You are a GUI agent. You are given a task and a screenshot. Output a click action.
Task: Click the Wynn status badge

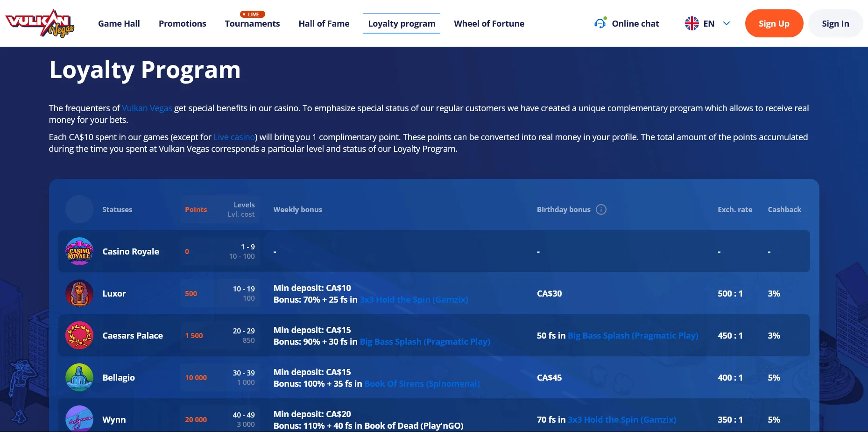(79, 418)
